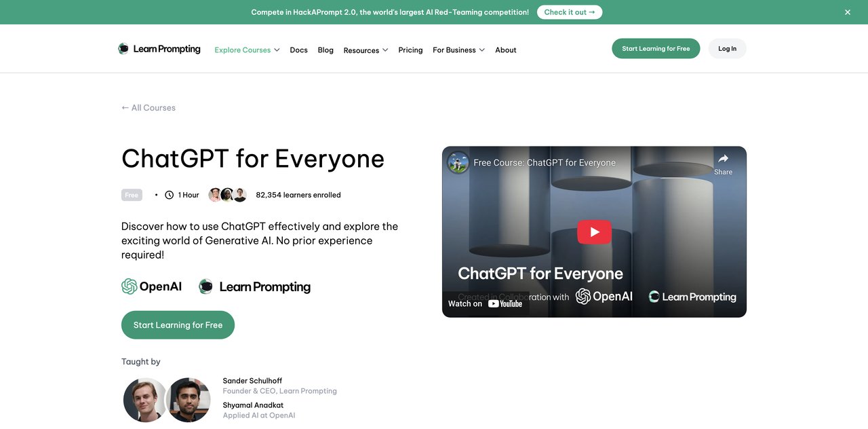Click the 'ChatGPT for Everyone' page heading
Viewport: 868px width, 429px height.
253,159
